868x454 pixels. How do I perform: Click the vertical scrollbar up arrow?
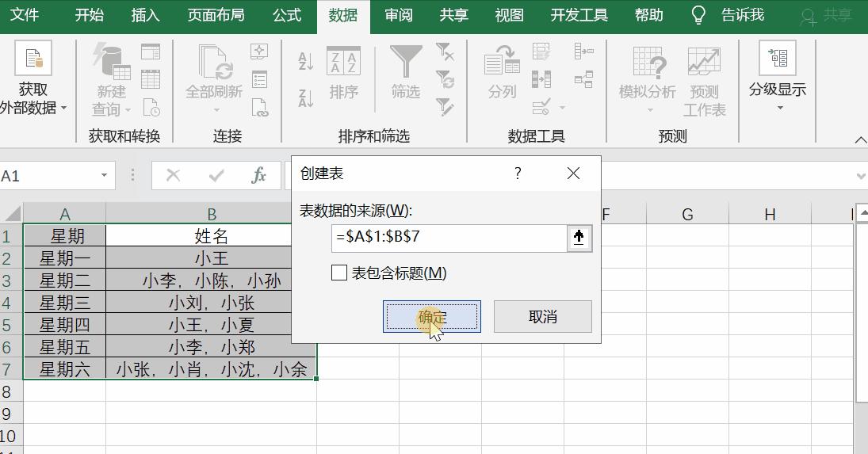coord(862,214)
